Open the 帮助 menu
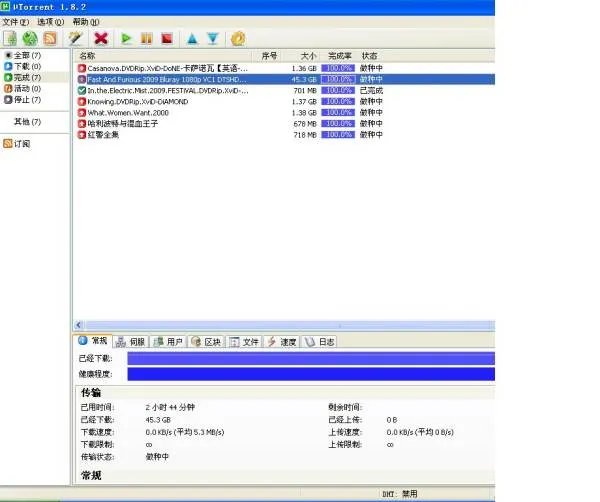Screen dimensions: 600x502 tap(86, 22)
